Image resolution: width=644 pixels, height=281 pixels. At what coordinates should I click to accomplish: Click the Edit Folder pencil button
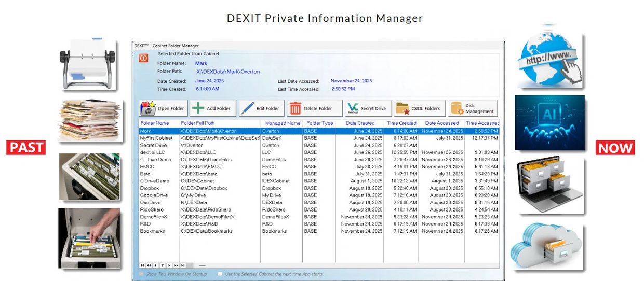(x=261, y=108)
